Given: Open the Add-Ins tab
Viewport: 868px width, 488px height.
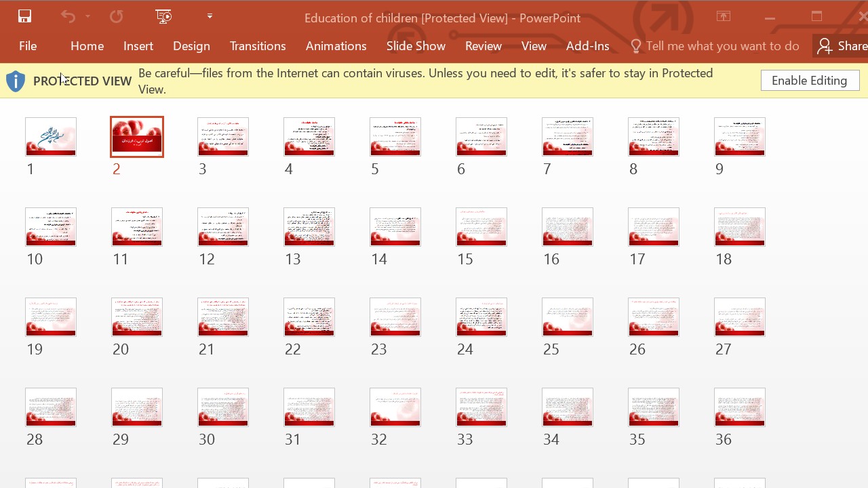Looking at the screenshot, I should pyautogui.click(x=588, y=46).
